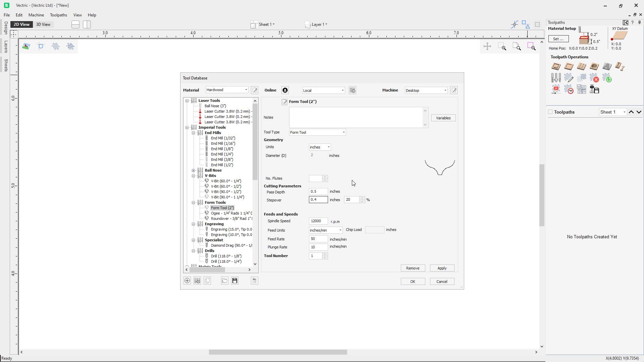Click the Apply button
Screen dimensions: 644x362
(442, 268)
